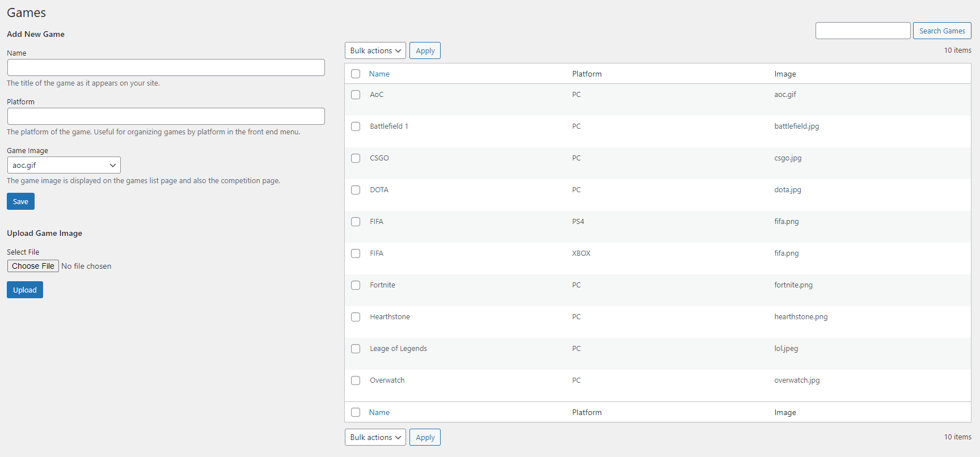This screenshot has height=457, width=980.
Task: Open the AoC game entry
Action: (x=377, y=95)
